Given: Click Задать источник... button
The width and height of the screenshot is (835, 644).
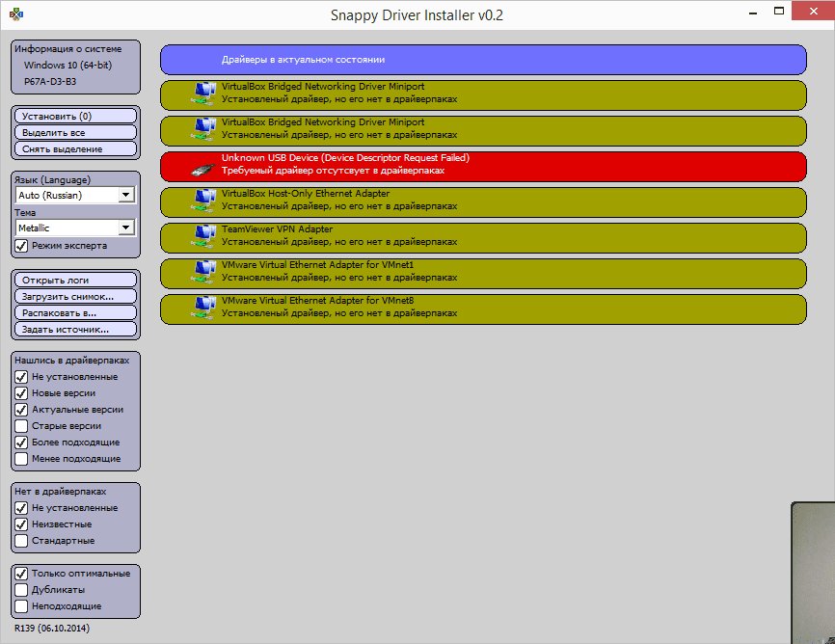Looking at the screenshot, I should pos(75,329).
